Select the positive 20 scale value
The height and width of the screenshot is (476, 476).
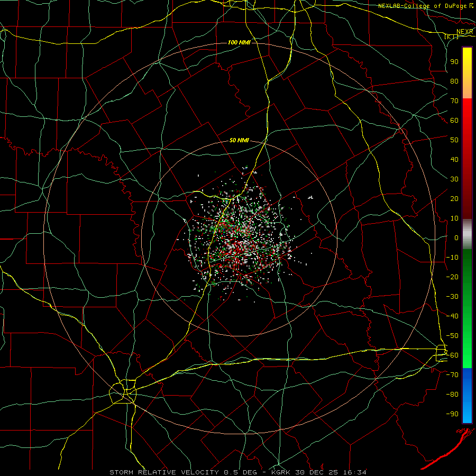454,198
